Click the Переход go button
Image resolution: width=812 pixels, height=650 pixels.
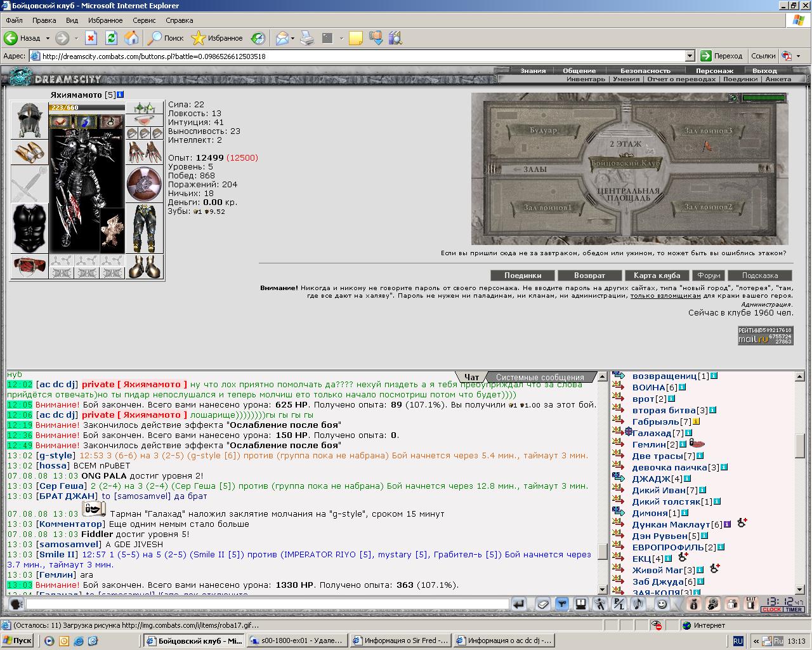point(721,56)
